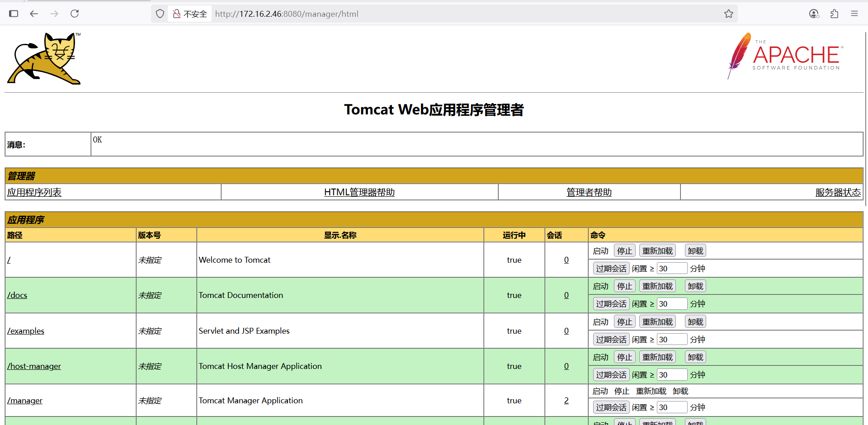Stop the root Welcome to Tomcat application
This screenshot has height=425, width=868.
(625, 251)
